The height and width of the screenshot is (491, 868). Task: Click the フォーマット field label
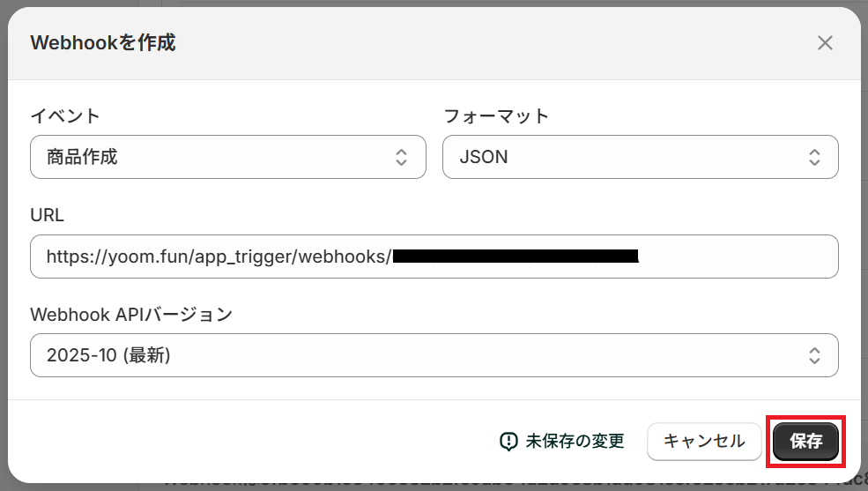pos(495,115)
